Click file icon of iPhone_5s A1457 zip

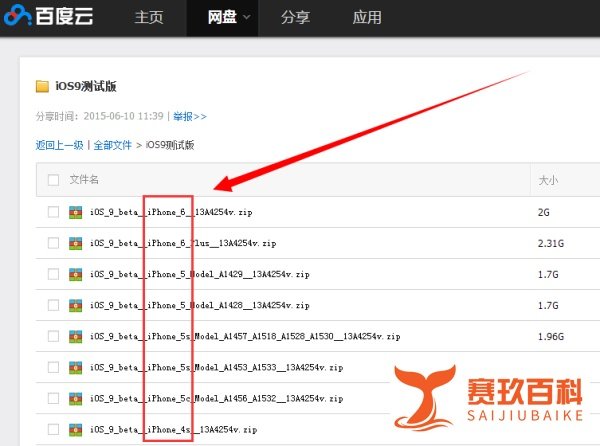75,337
